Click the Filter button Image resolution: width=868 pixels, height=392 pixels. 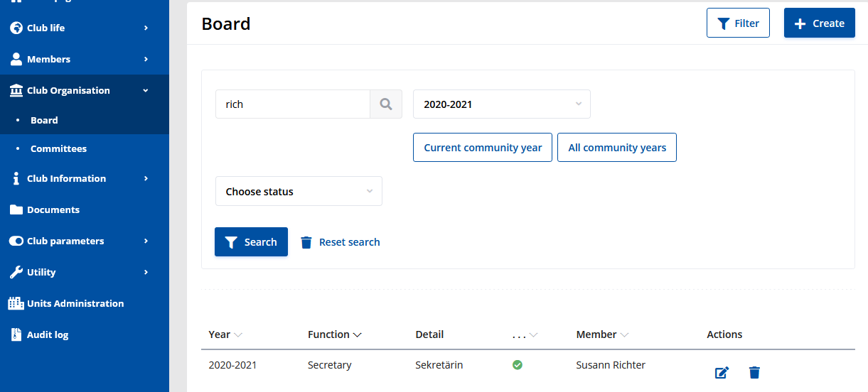(738, 23)
